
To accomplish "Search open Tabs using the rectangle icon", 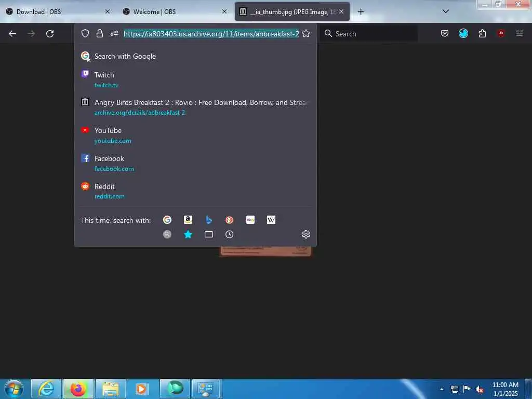I will click(209, 234).
